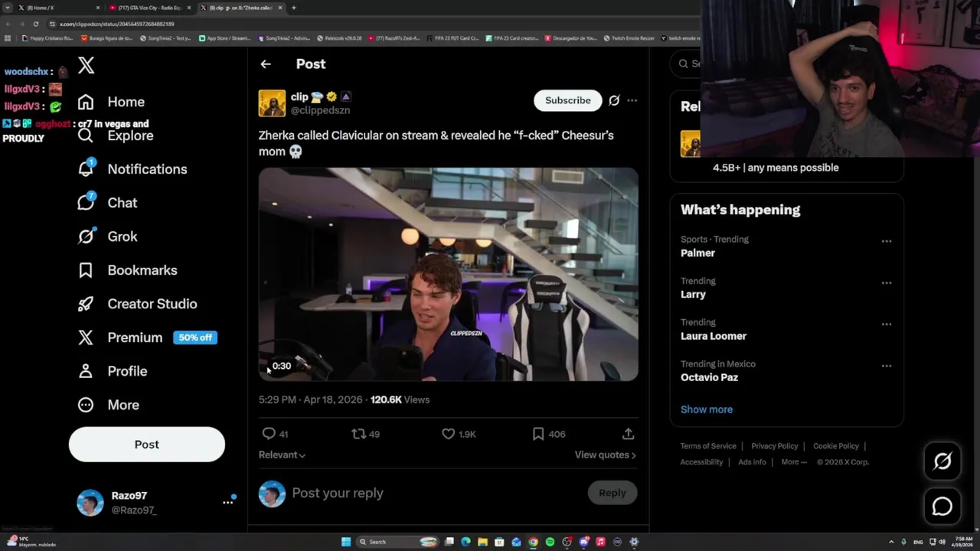The width and height of the screenshot is (980, 551).
Task: Open the floating Grok button
Action: tap(942, 461)
